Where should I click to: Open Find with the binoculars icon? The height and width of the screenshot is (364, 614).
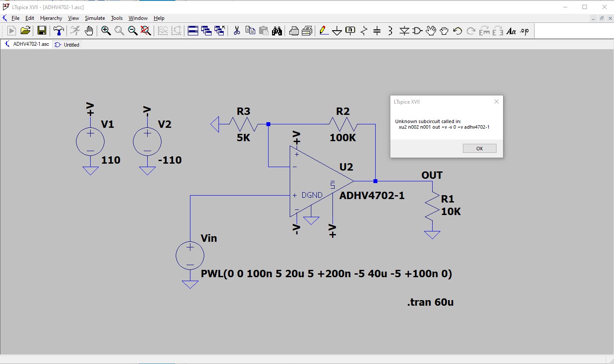[x=277, y=31]
